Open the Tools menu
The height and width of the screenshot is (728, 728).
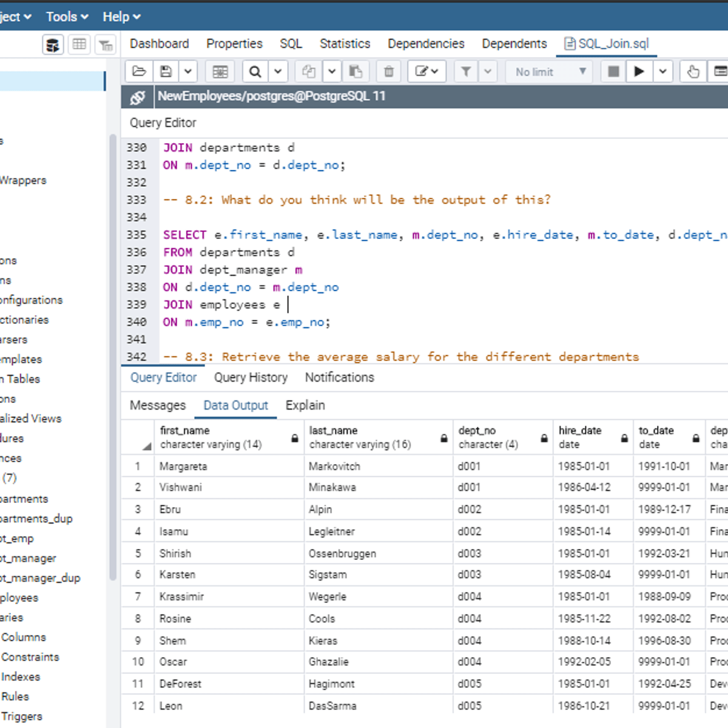(x=62, y=16)
